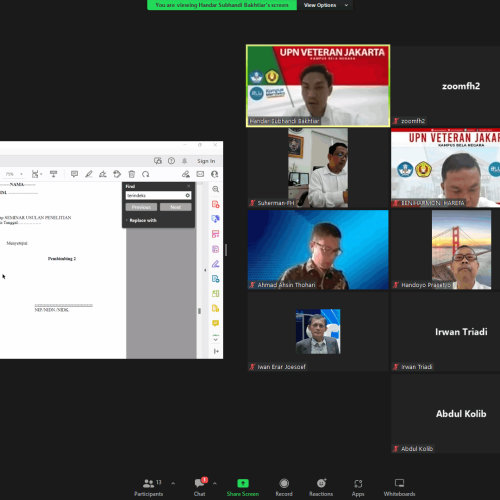Select Iwan Erar Joesoef video tile
This screenshot has width=500, height=500.
tap(318, 331)
